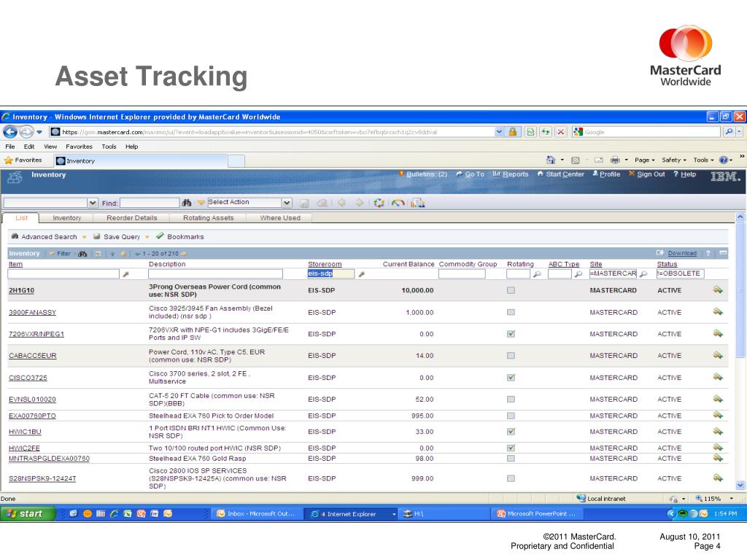Toggle Rotating checkbox for CABACC5EUR row
747x560 pixels.
[511, 356]
